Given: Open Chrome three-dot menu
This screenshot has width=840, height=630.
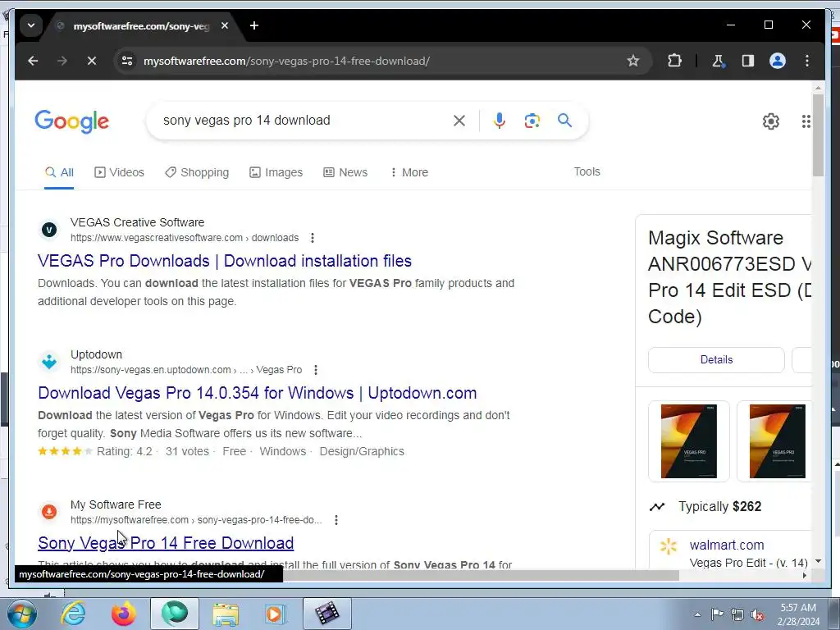Looking at the screenshot, I should [807, 61].
